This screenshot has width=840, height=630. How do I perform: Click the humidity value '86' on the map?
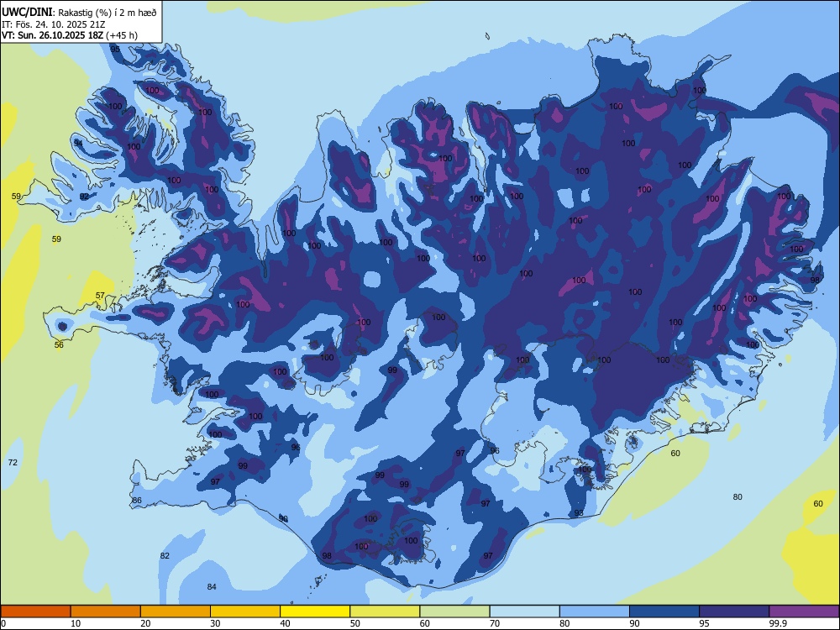coord(137,501)
